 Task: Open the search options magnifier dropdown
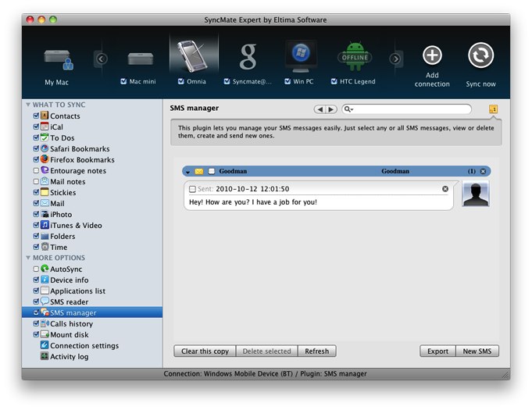pos(348,109)
